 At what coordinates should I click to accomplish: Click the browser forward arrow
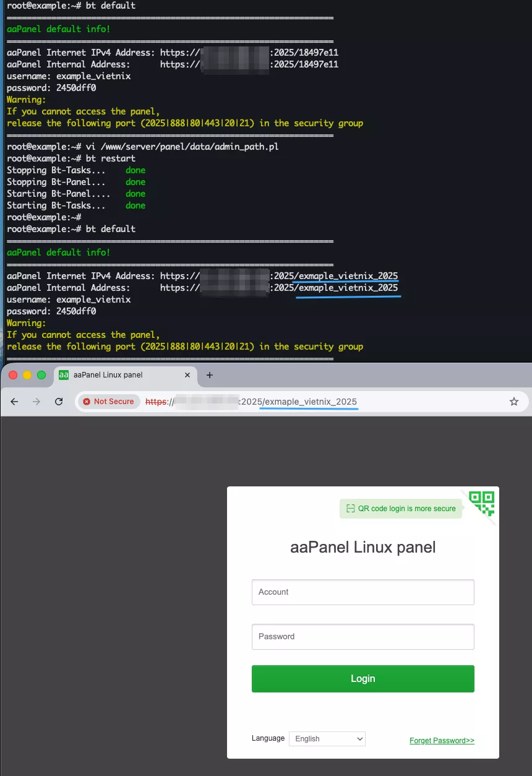[36, 402]
